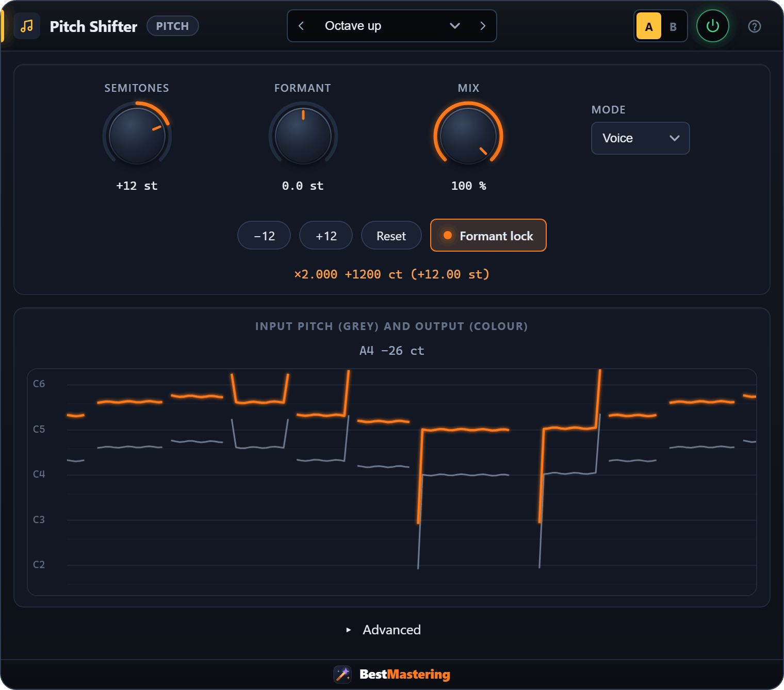The width and height of the screenshot is (784, 690).
Task: Click the Mix knob
Action: tap(468, 136)
